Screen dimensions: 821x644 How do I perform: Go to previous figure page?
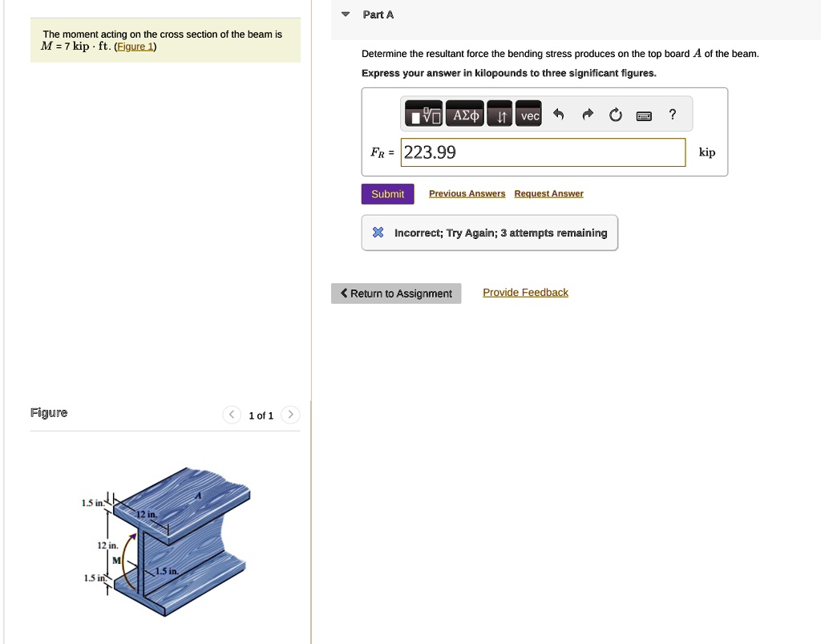pos(231,415)
